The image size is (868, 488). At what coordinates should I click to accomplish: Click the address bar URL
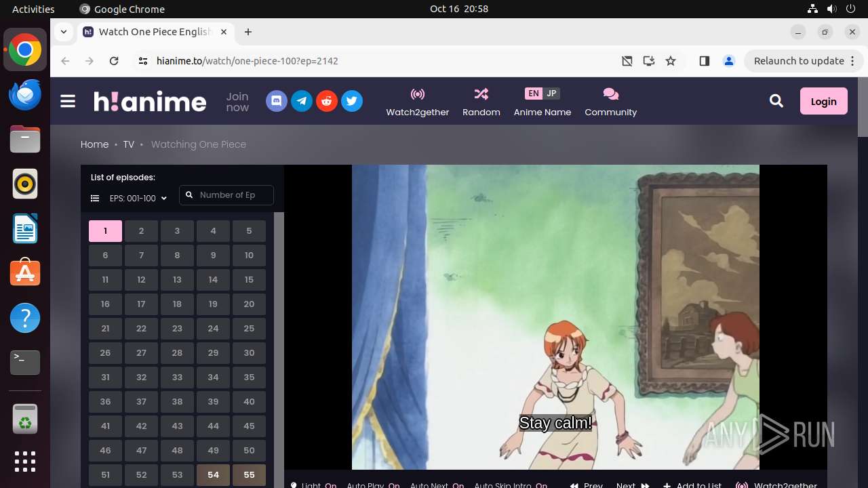[x=248, y=61]
